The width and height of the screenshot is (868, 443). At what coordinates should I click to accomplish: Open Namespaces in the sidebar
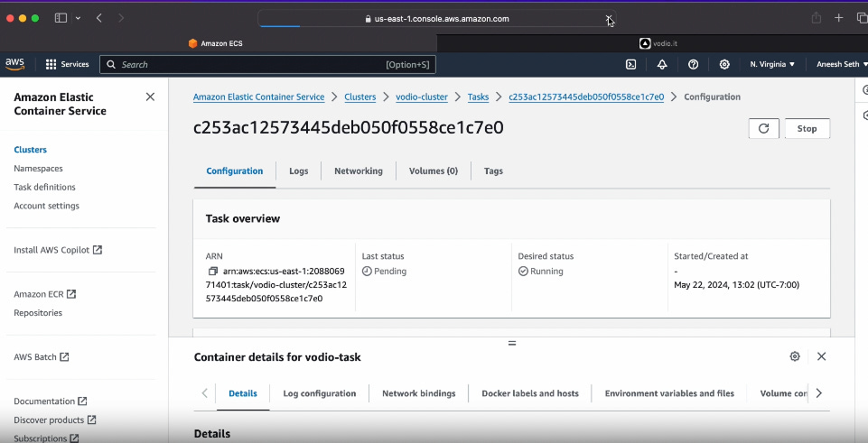[38, 168]
